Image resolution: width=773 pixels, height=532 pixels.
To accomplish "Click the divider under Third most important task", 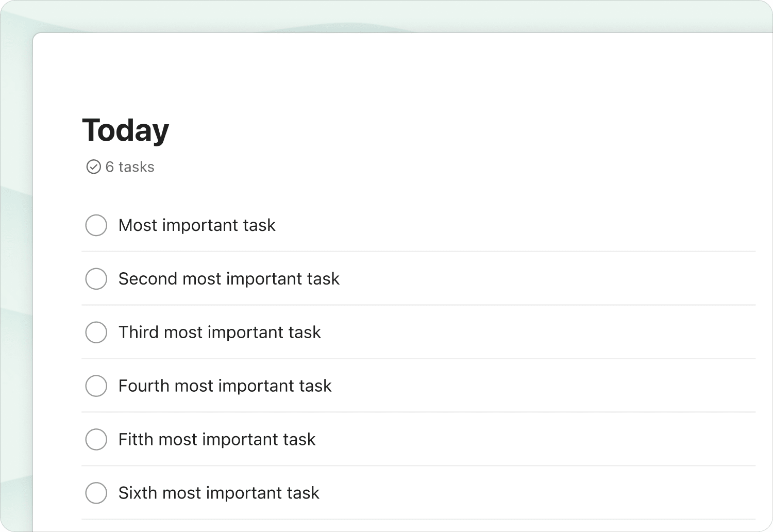I will [417, 358].
